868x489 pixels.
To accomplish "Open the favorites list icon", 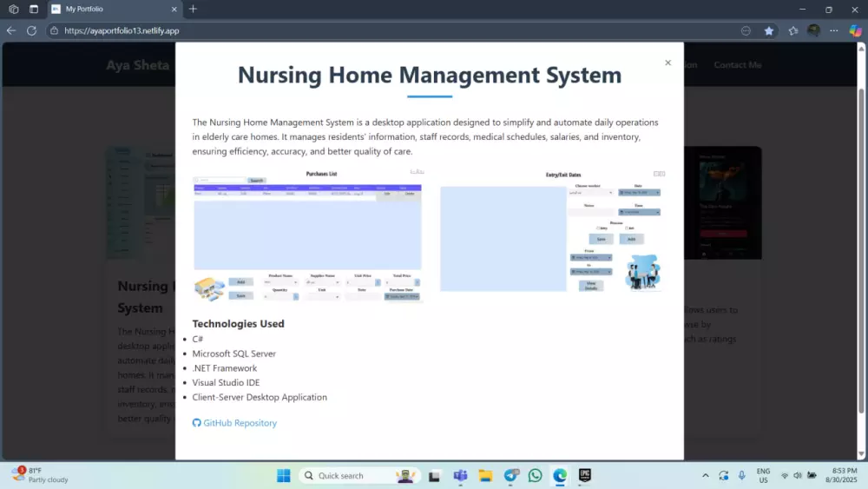I will click(792, 30).
